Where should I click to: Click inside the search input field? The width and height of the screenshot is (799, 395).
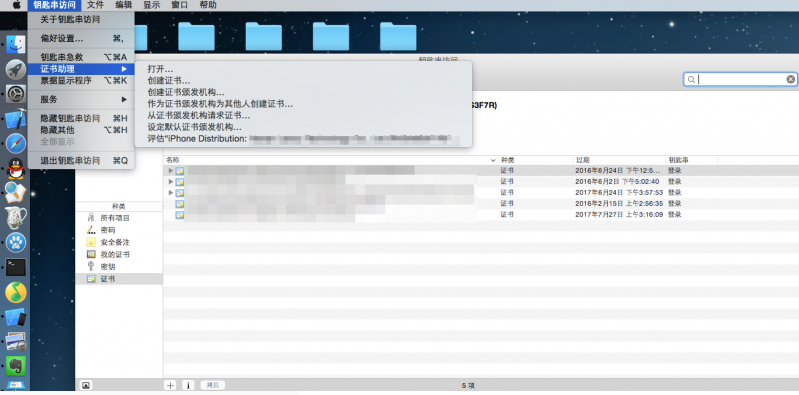tap(741, 80)
